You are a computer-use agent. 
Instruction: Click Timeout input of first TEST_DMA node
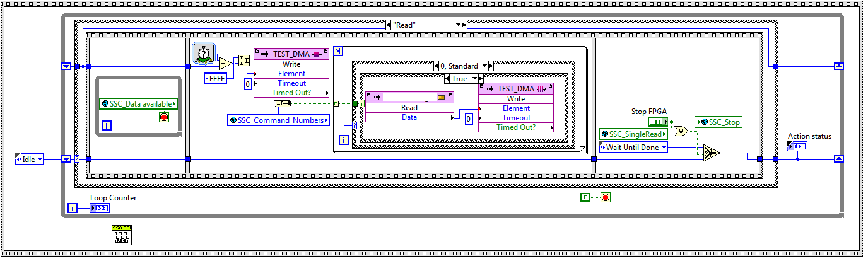[291, 83]
